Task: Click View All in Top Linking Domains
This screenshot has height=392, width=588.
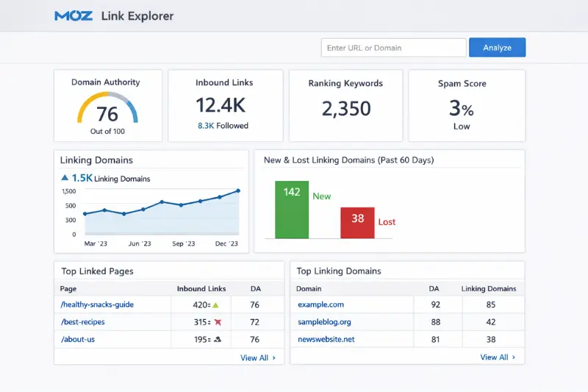Action: (x=494, y=357)
